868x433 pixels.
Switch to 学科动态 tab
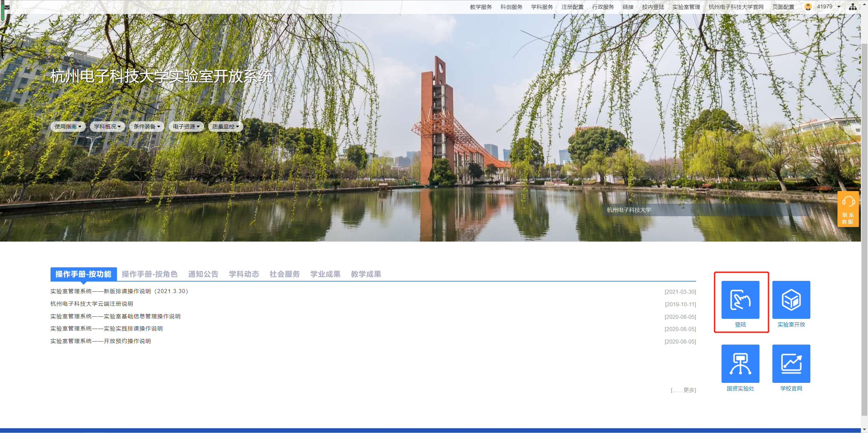tap(244, 274)
